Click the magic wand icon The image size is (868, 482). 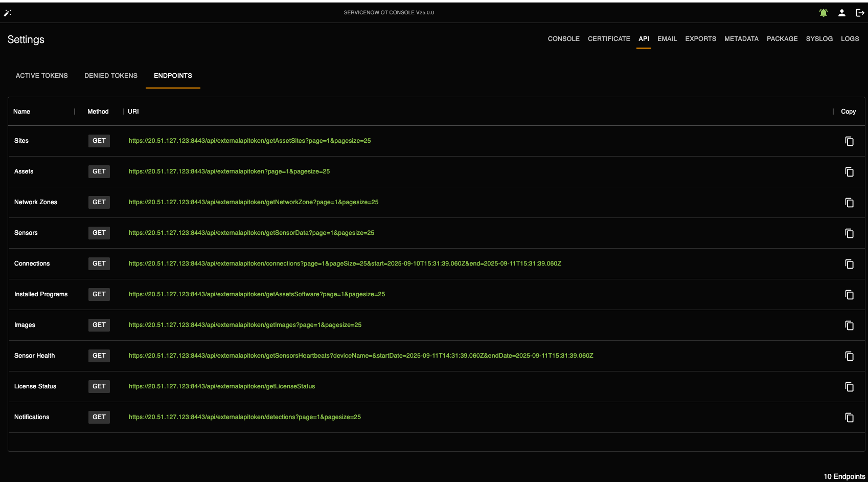[8, 13]
